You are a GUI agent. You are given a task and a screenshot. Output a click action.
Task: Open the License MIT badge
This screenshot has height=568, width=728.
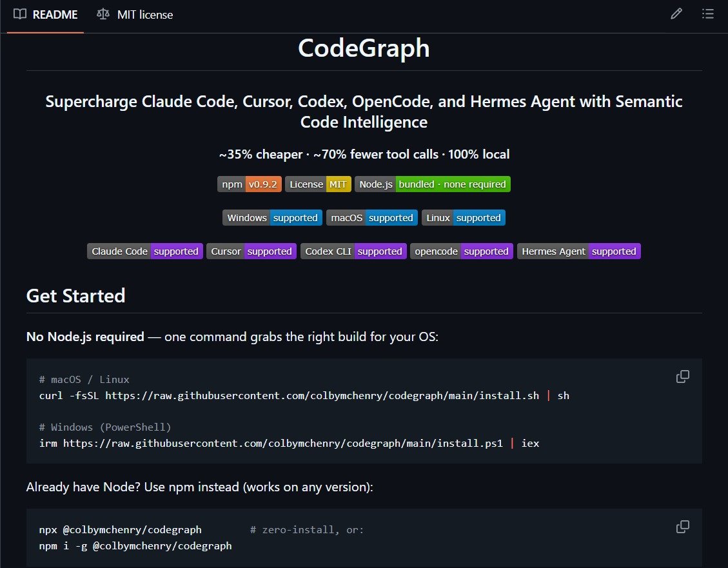coord(318,184)
